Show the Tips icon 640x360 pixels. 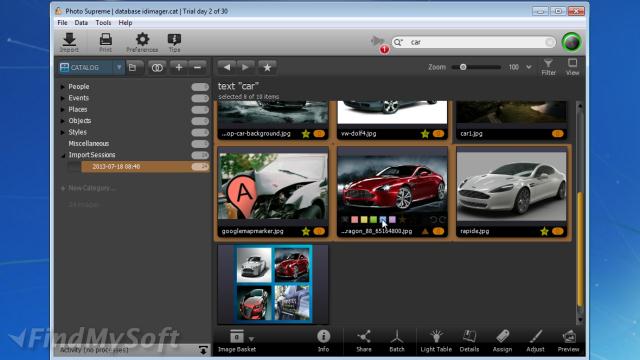(174, 42)
